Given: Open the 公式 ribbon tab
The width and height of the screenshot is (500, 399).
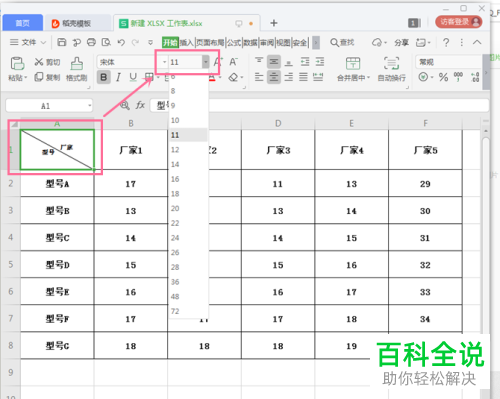Looking at the screenshot, I should tap(234, 42).
